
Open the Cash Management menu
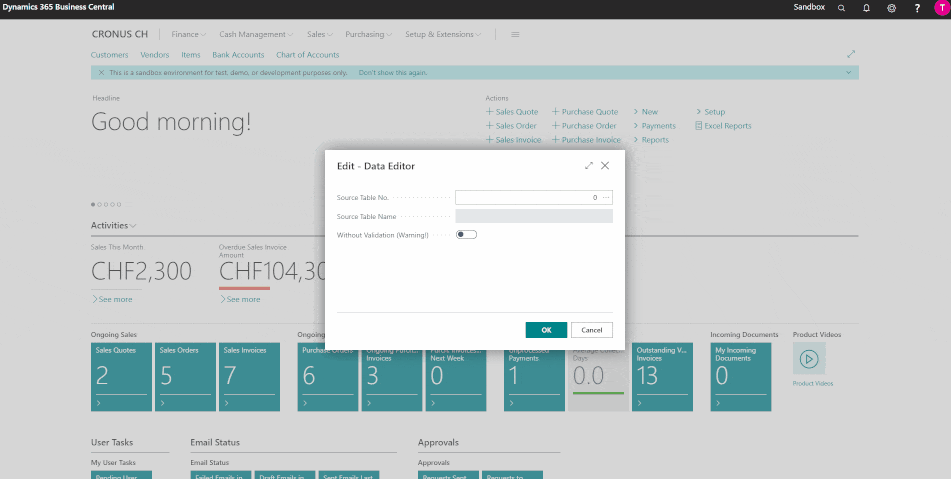click(256, 35)
